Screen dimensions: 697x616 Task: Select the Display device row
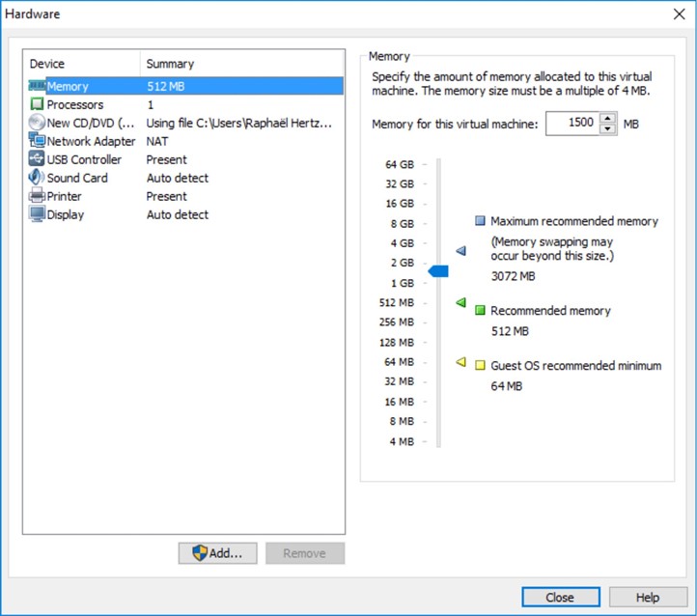click(x=185, y=214)
